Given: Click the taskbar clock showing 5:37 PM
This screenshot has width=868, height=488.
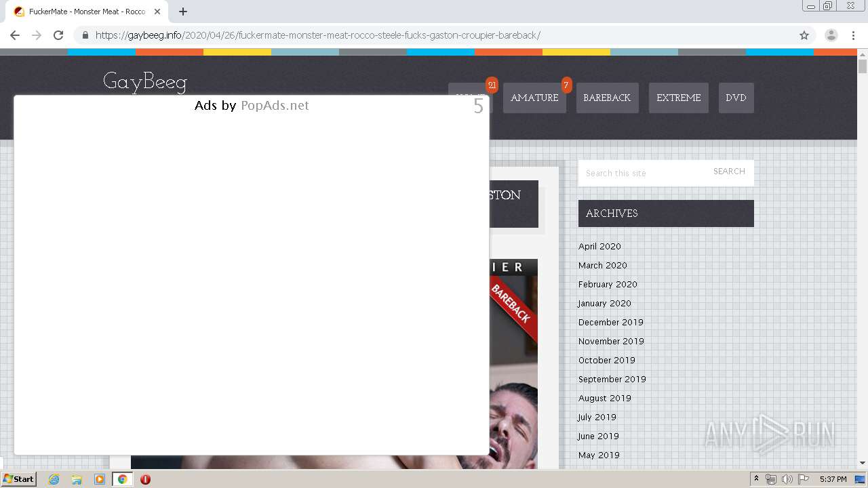Looking at the screenshot, I should click(x=833, y=479).
